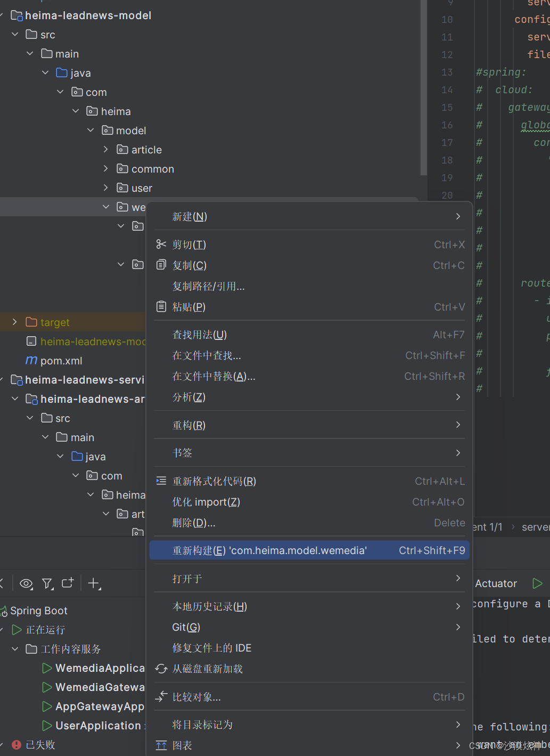The height and width of the screenshot is (756, 550).
Task: Click the 从磁盘重新加载 refresh icon
Action: [x=161, y=669]
